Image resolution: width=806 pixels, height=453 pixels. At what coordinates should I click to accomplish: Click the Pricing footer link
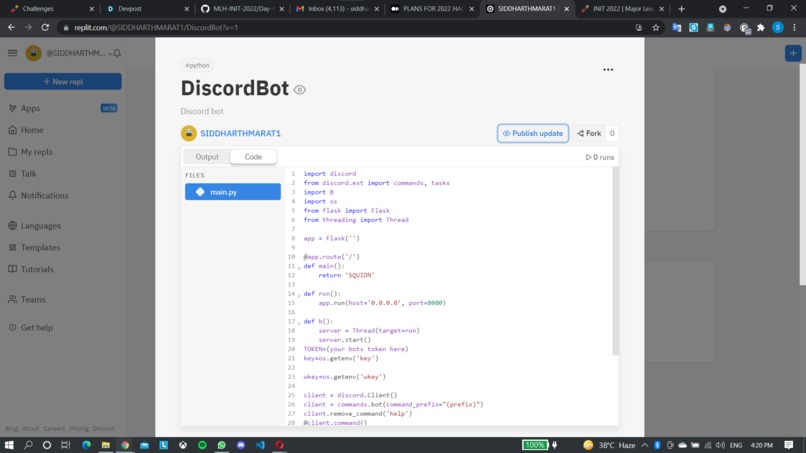point(79,428)
